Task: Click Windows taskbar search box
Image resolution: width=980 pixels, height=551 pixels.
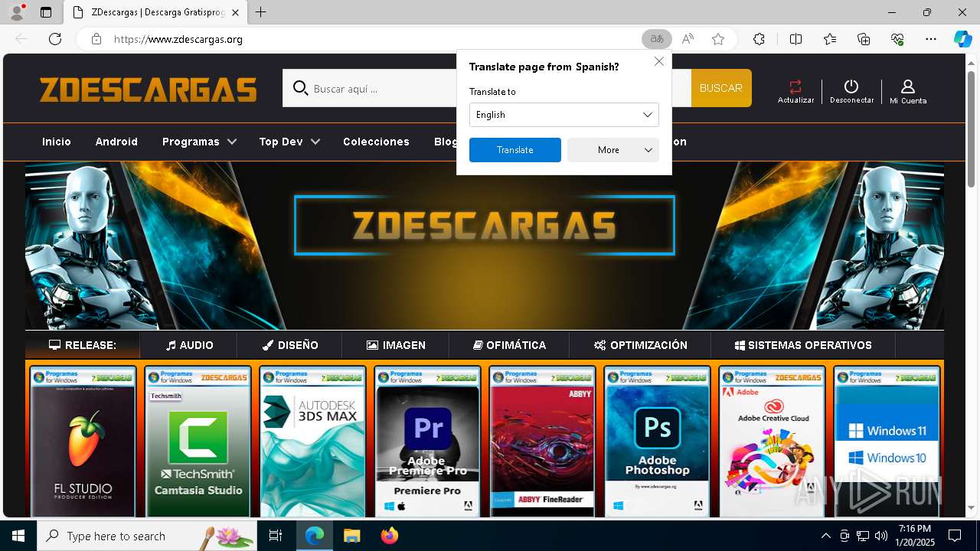Action: click(147, 536)
